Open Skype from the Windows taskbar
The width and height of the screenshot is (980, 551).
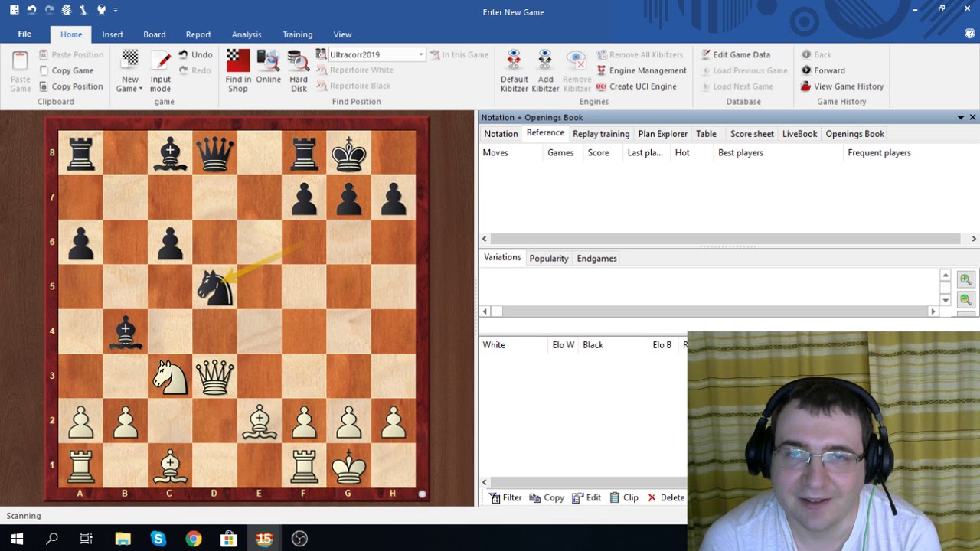[158, 539]
